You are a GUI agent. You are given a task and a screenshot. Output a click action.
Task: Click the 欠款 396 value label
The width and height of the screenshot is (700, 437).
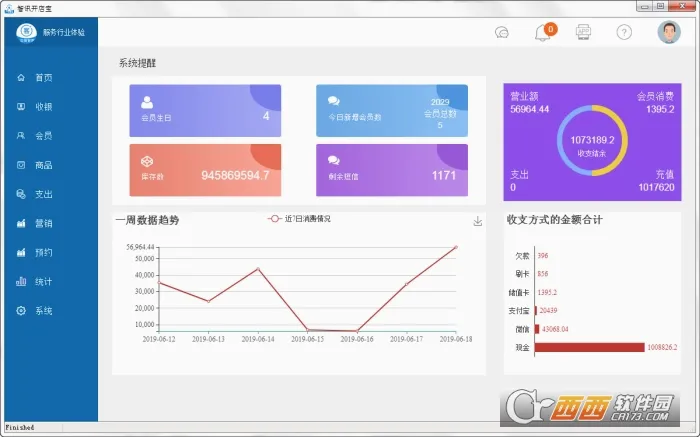pos(542,256)
